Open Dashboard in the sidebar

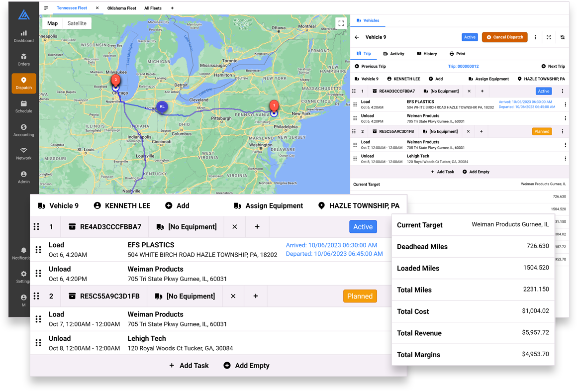point(23,36)
